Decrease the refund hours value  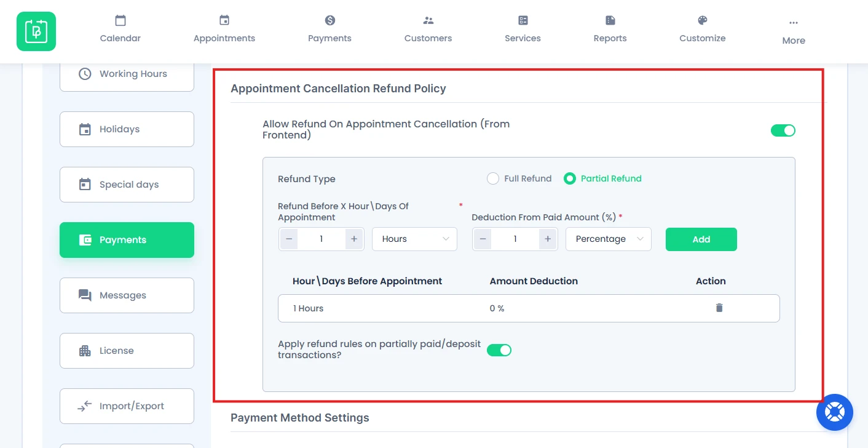coord(289,239)
